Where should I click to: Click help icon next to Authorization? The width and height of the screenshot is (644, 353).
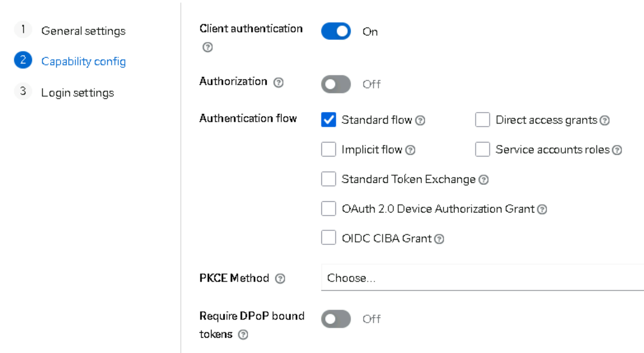(x=279, y=83)
